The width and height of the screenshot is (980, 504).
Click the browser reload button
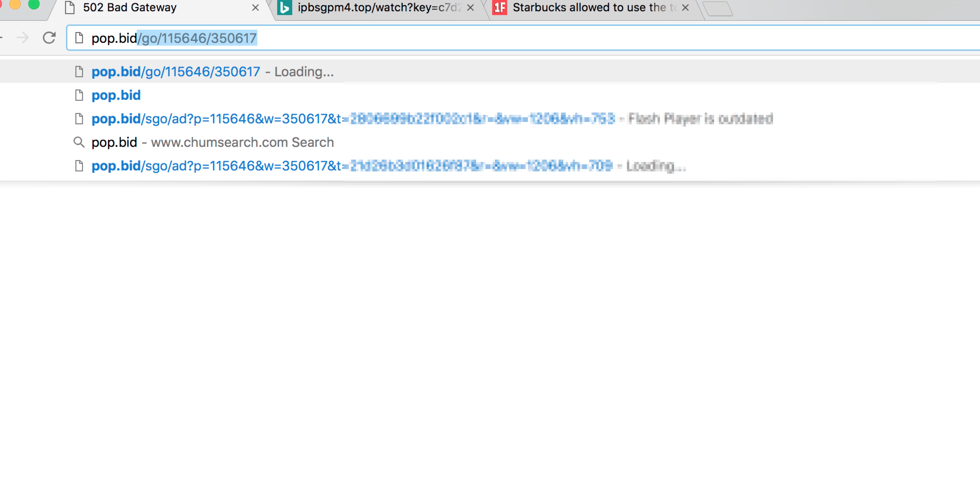[x=49, y=38]
